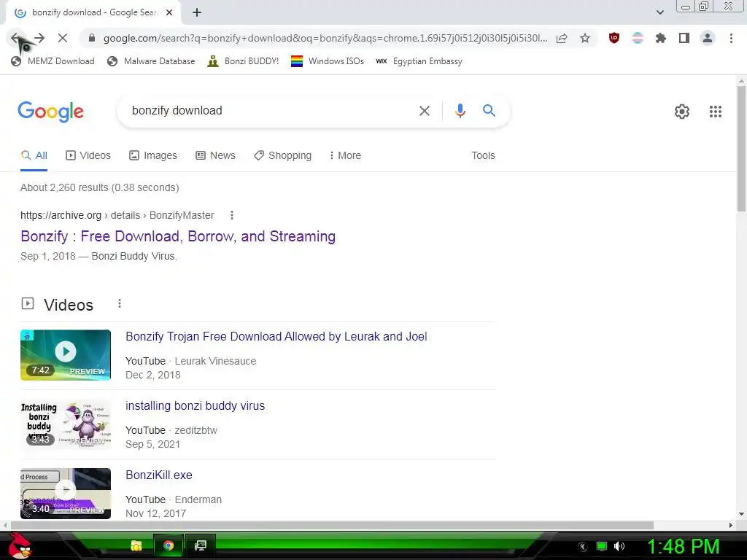Clear the search query with X
747x560 pixels.
coord(424,111)
